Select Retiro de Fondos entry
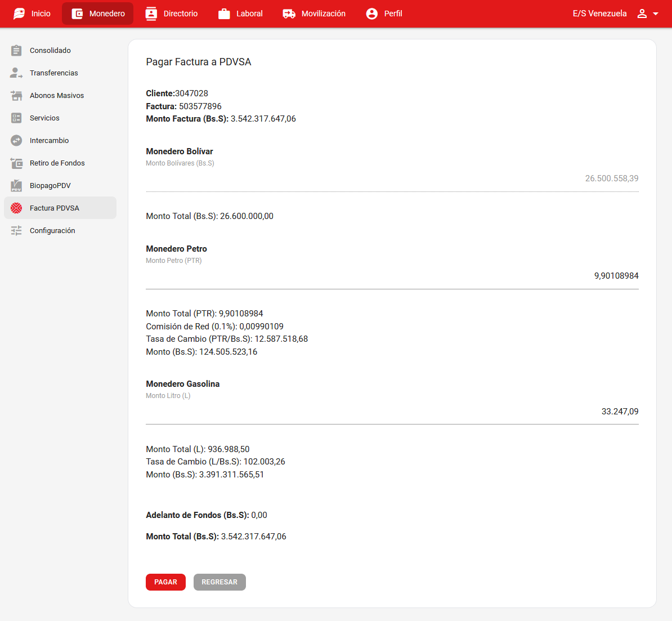 (60, 163)
